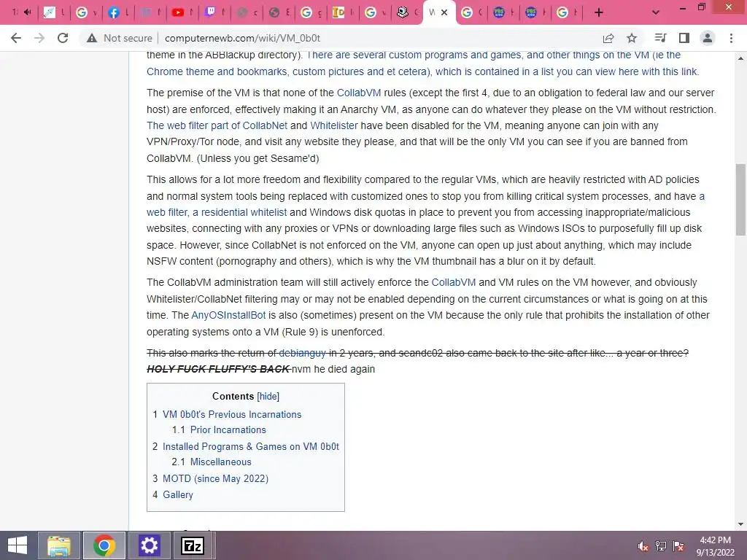
Task: Open the Chrome side panel
Action: tap(684, 38)
